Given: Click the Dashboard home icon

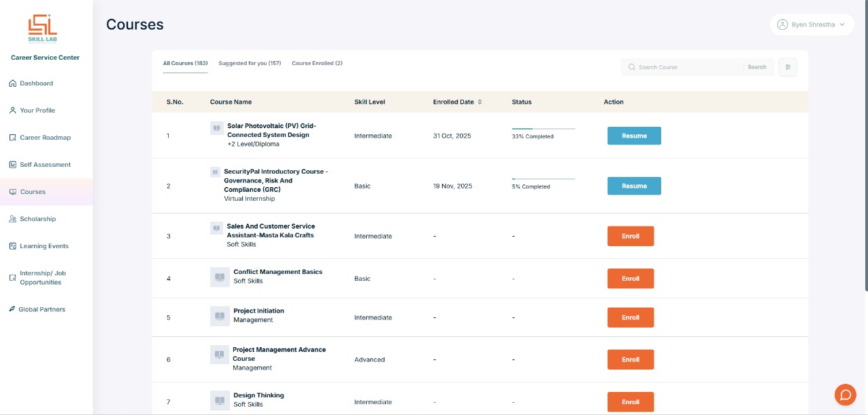Looking at the screenshot, I should tap(12, 83).
